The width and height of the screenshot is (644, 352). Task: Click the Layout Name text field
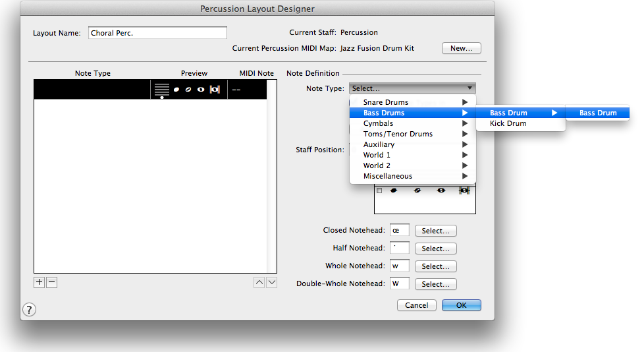click(x=157, y=33)
